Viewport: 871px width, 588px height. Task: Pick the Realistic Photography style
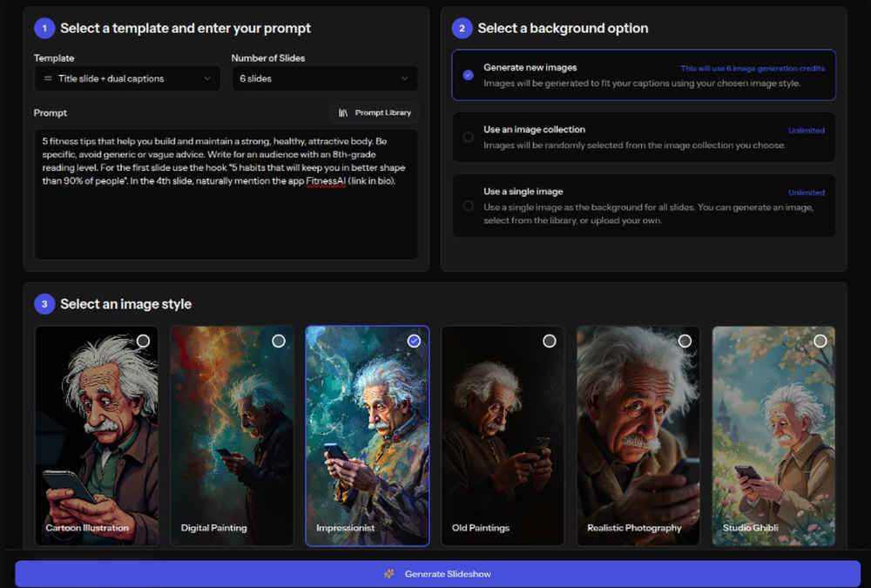coord(638,436)
